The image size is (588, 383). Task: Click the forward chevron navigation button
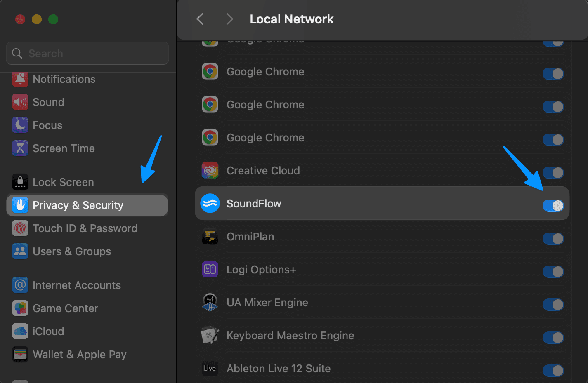pyautogui.click(x=230, y=19)
